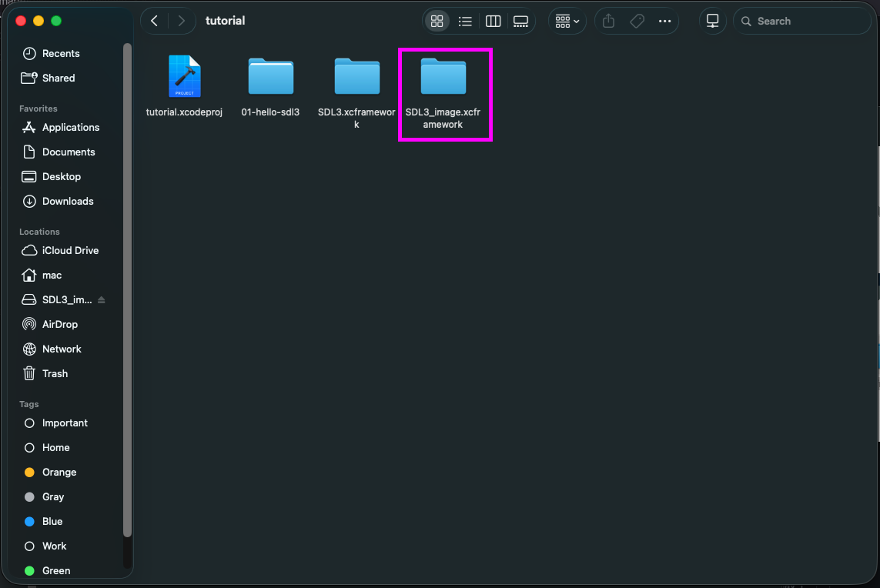This screenshot has height=588, width=880.
Task: Eject the SDL3_im... volume
Action: 102,300
